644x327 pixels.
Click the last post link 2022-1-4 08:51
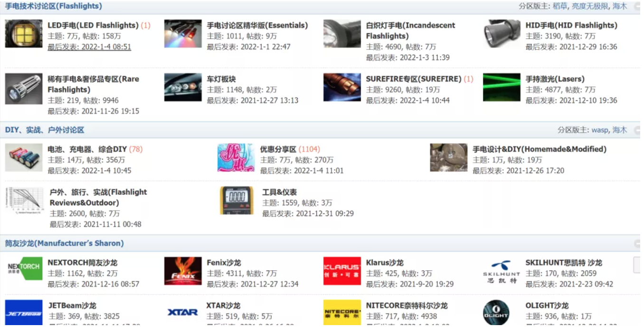click(x=89, y=47)
